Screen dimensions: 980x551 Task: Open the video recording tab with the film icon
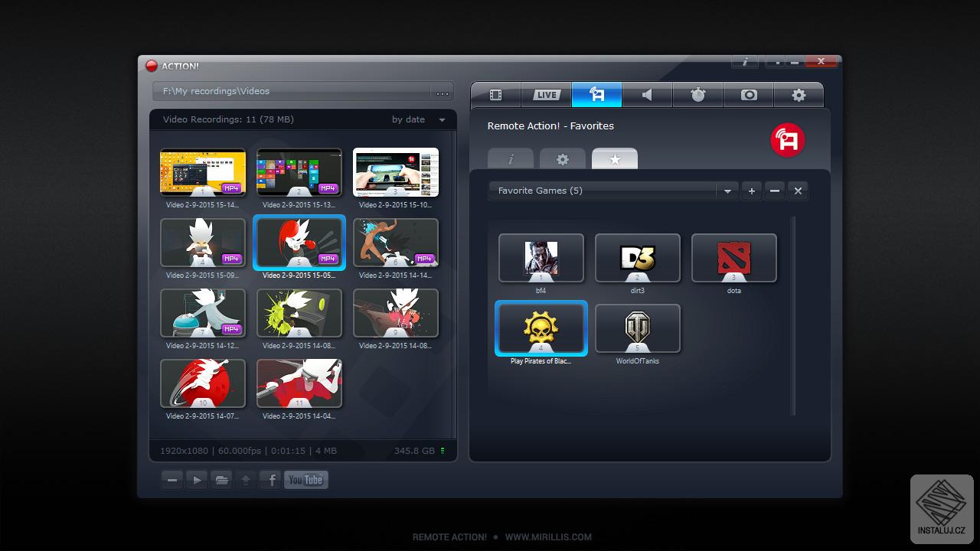pyautogui.click(x=495, y=95)
